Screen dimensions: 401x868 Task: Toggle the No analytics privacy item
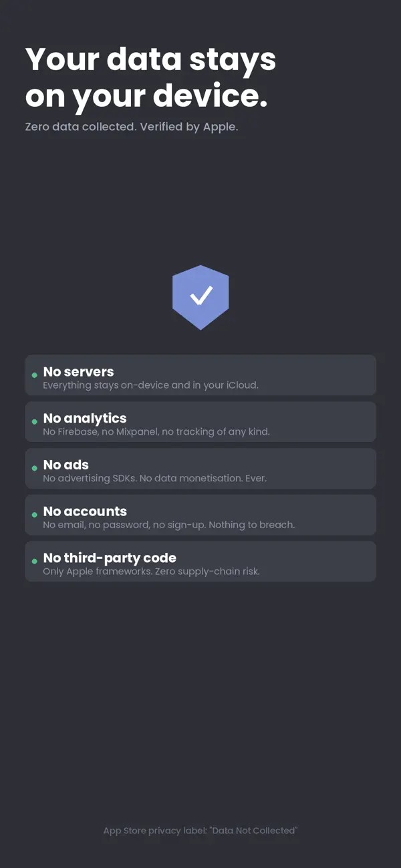(200, 421)
